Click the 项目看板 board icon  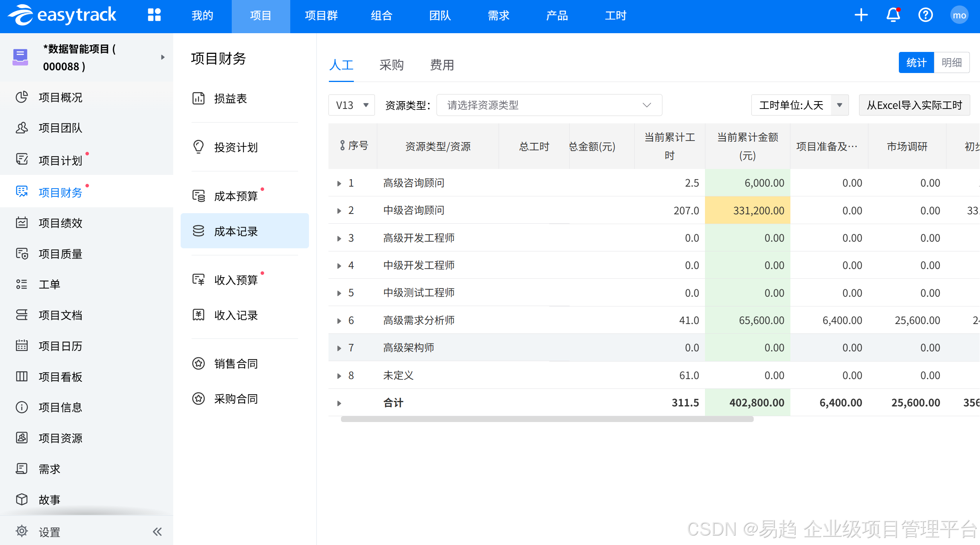click(x=22, y=376)
